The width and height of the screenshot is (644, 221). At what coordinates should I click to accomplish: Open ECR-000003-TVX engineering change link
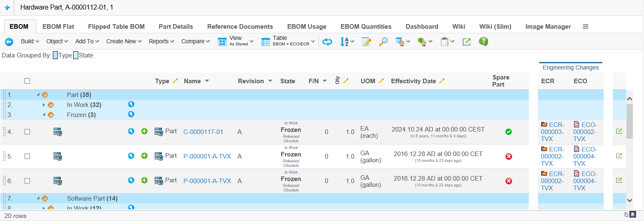[552, 132]
